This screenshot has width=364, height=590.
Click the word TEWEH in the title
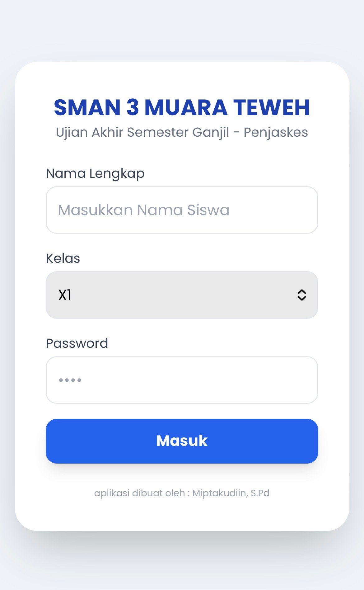coord(271,107)
